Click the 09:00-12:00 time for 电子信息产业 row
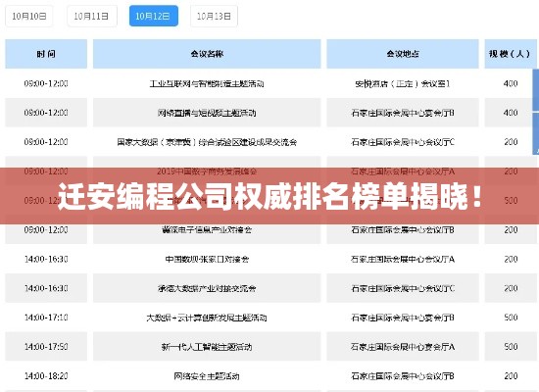The width and height of the screenshot is (539, 392). pos(46,229)
